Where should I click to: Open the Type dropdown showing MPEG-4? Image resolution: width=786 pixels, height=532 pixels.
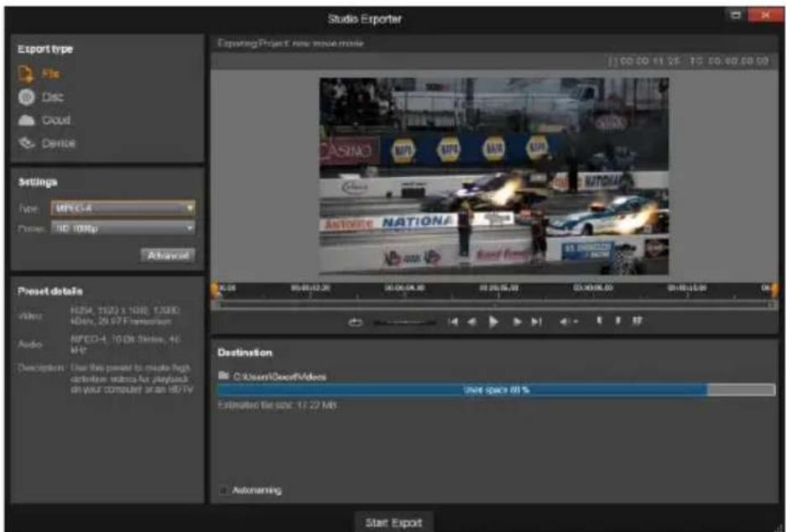(122, 207)
